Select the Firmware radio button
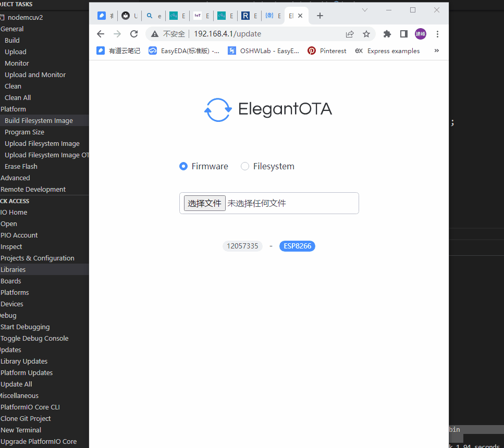Image resolution: width=504 pixels, height=448 pixels. pyautogui.click(x=183, y=166)
